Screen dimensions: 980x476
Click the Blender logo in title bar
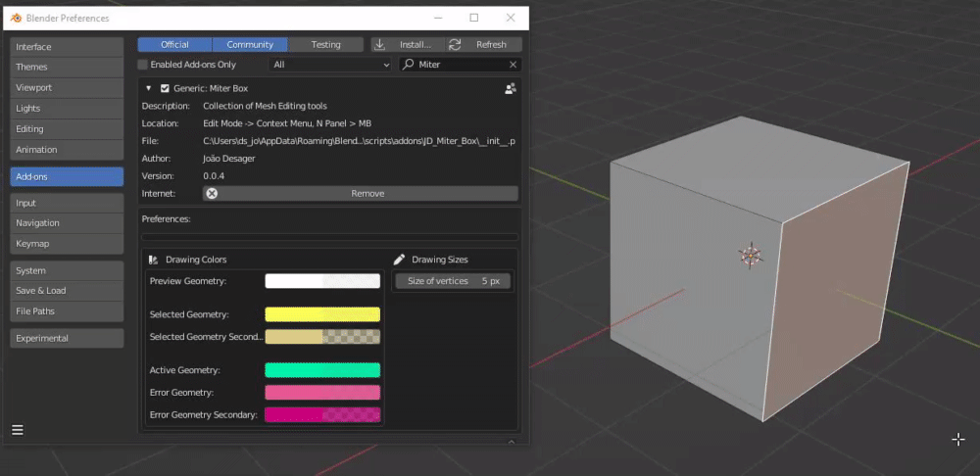[x=17, y=18]
